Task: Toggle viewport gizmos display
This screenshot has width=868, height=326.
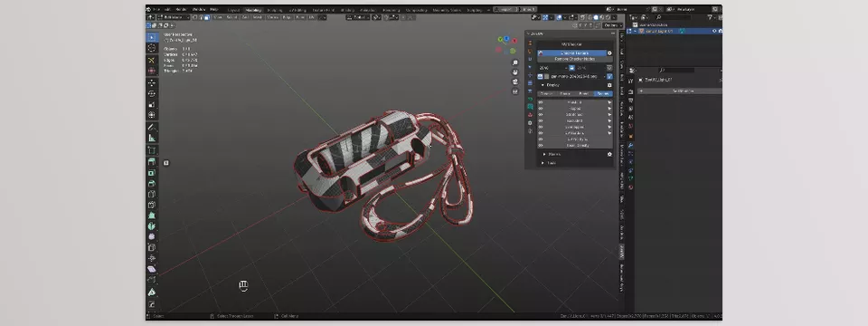Action: [x=546, y=17]
